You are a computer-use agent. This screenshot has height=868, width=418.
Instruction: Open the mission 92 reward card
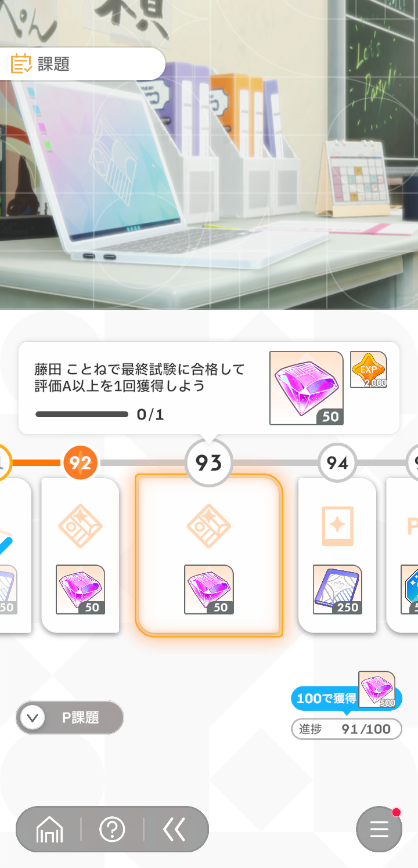(x=81, y=555)
